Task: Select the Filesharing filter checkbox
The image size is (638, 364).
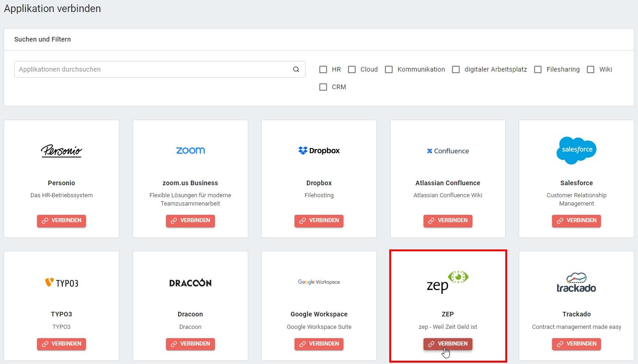Action: tap(538, 69)
